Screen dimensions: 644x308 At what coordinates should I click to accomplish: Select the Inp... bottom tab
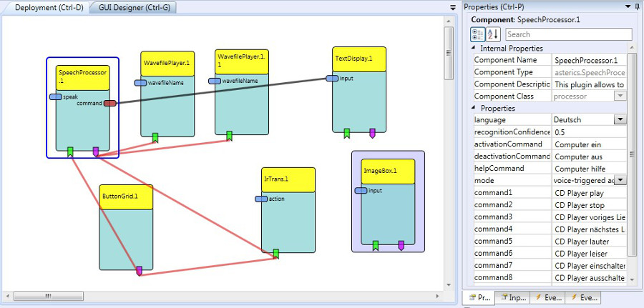point(512,298)
